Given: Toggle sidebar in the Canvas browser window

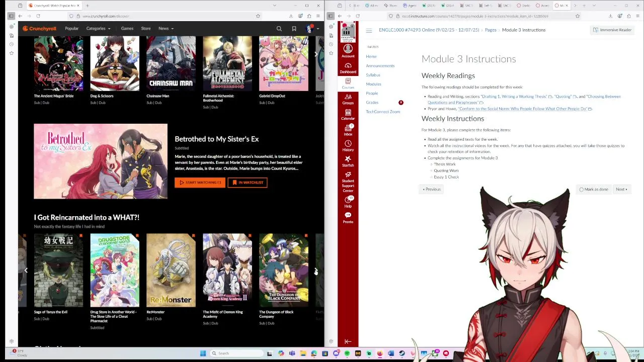Looking at the screenshot, I should [331, 16].
